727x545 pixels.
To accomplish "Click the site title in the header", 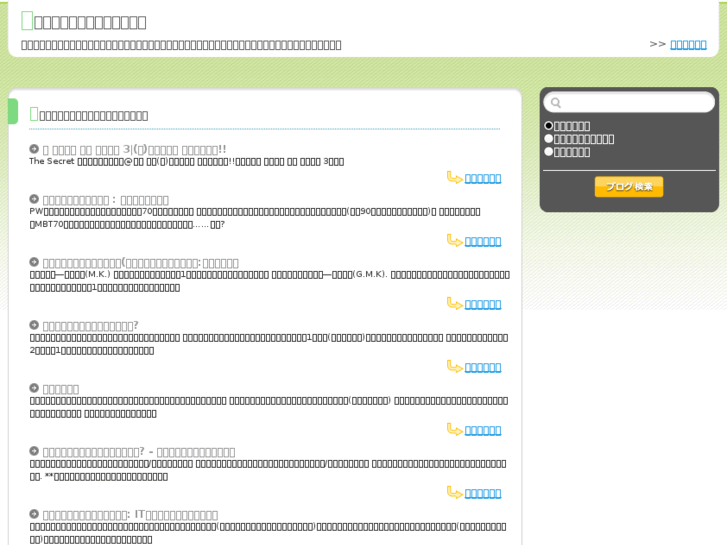I will tap(84, 21).
